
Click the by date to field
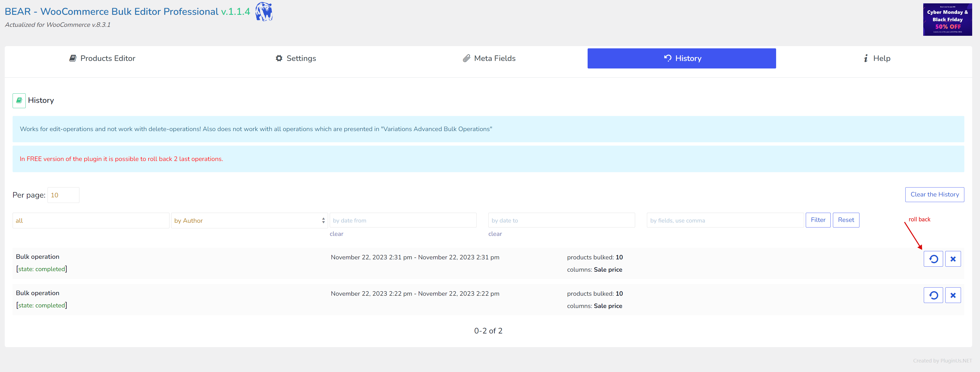pyautogui.click(x=562, y=220)
